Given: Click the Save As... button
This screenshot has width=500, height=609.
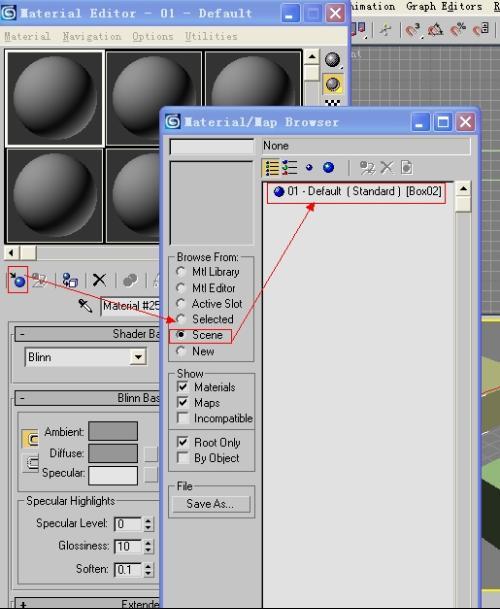Looking at the screenshot, I should tap(211, 504).
